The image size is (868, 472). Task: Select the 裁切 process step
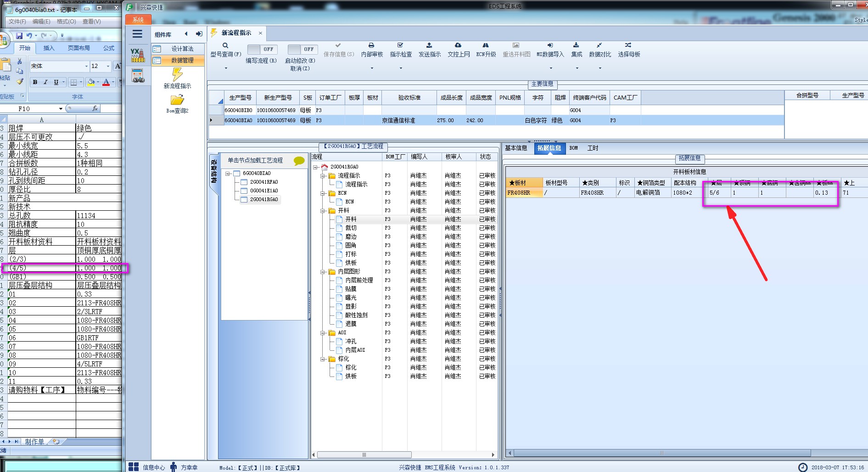[x=351, y=228]
